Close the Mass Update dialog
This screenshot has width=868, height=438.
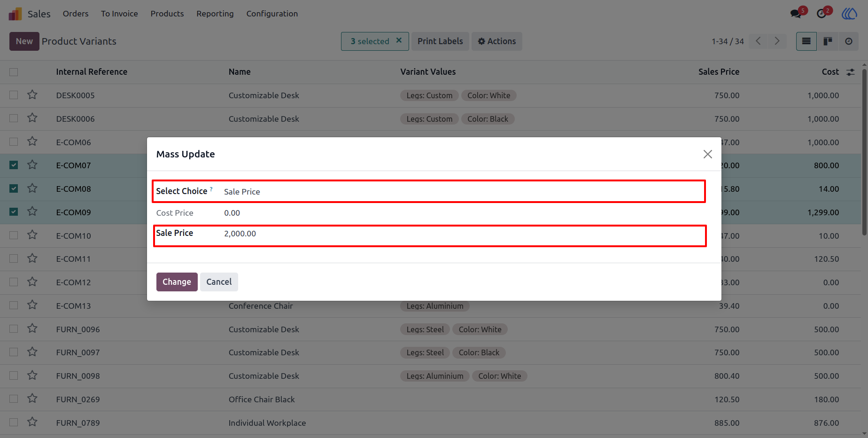tap(708, 154)
